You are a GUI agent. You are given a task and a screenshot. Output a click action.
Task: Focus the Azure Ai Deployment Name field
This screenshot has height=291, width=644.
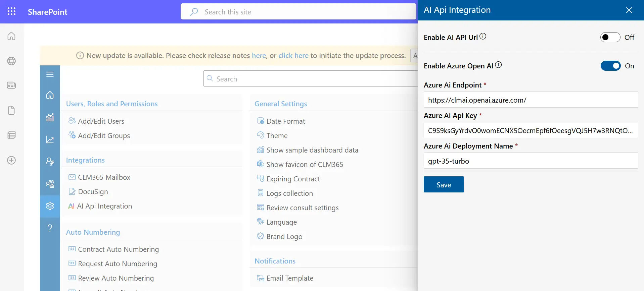click(x=531, y=161)
